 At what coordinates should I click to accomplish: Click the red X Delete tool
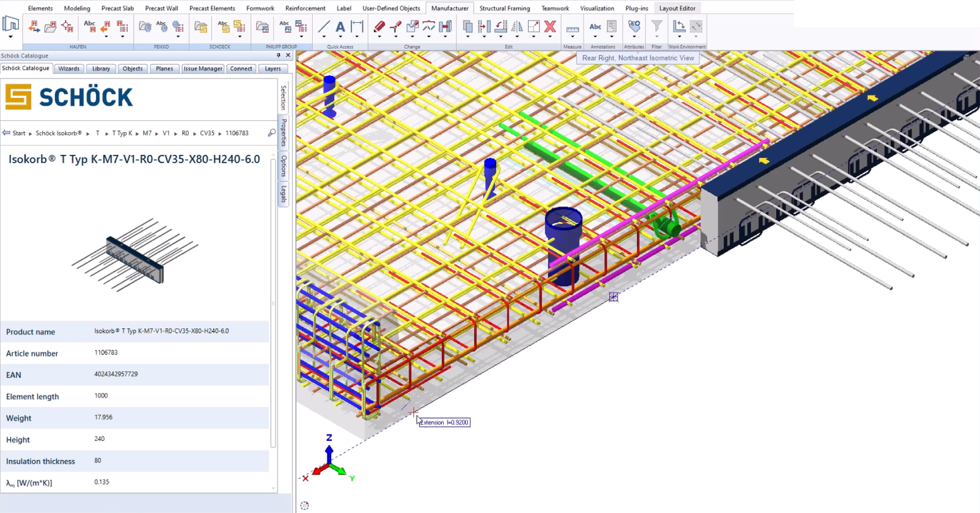(x=550, y=26)
